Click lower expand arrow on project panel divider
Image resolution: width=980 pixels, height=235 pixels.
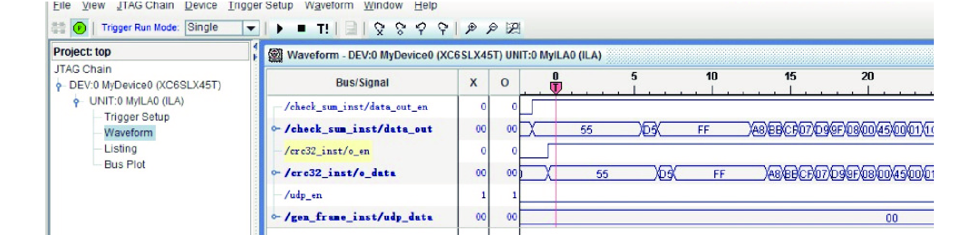[x=255, y=57]
